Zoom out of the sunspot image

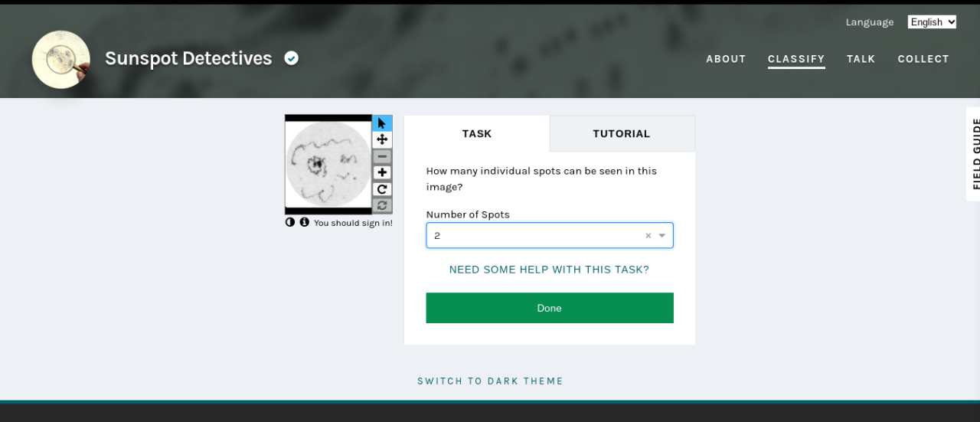pyautogui.click(x=382, y=156)
